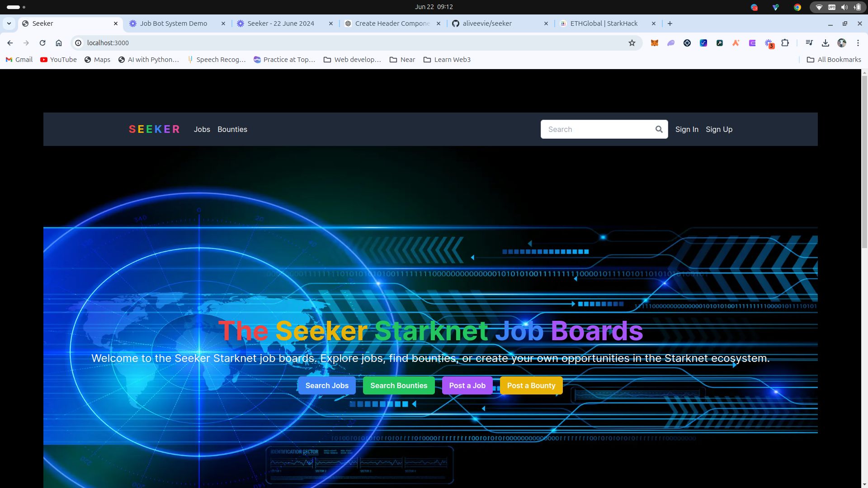Expand Web develop bookmark folder
The image size is (868, 488).
coord(352,60)
